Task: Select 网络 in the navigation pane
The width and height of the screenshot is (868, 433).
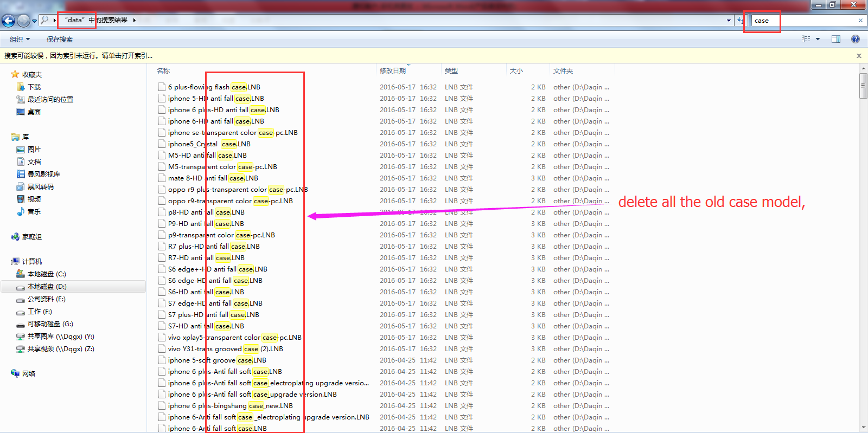Action: point(29,374)
